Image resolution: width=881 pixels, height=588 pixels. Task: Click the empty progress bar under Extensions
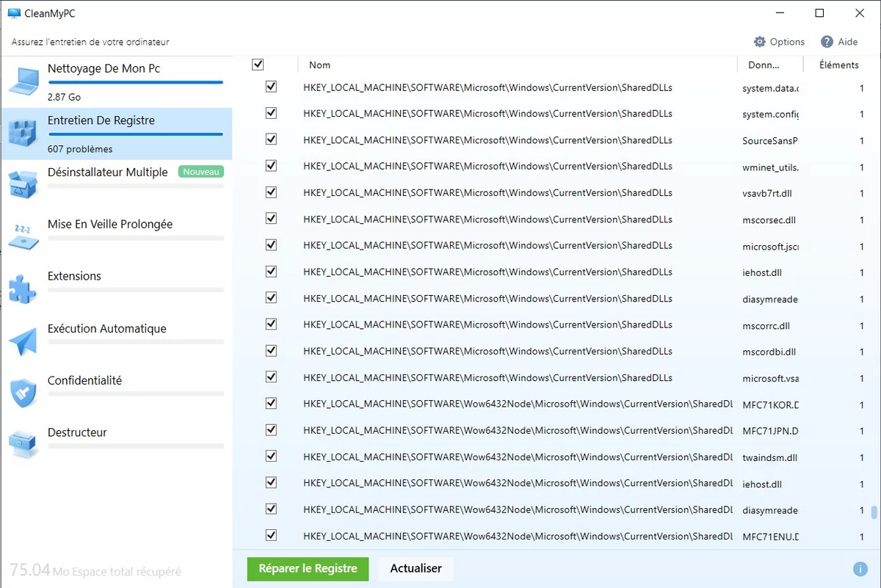136,290
